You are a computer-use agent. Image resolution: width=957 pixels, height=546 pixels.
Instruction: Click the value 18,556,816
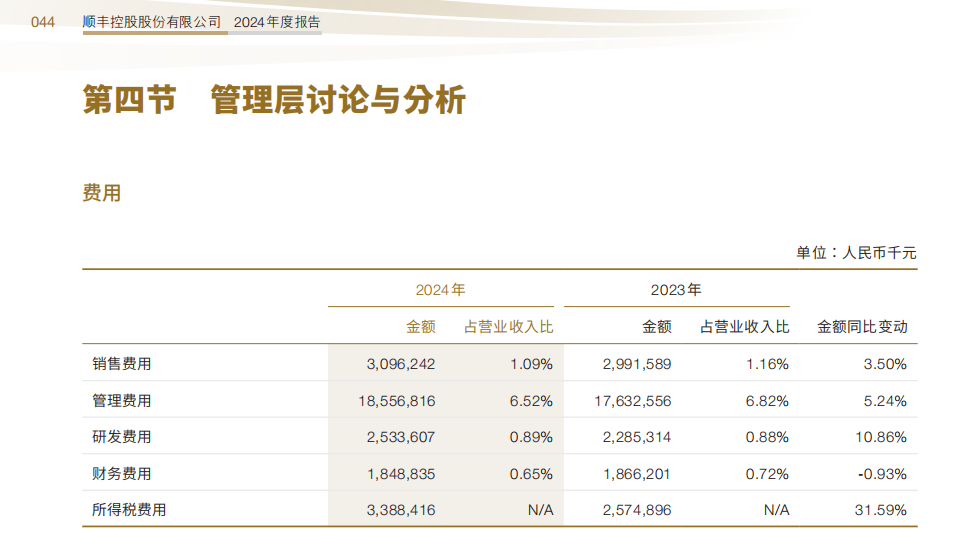coord(397,401)
